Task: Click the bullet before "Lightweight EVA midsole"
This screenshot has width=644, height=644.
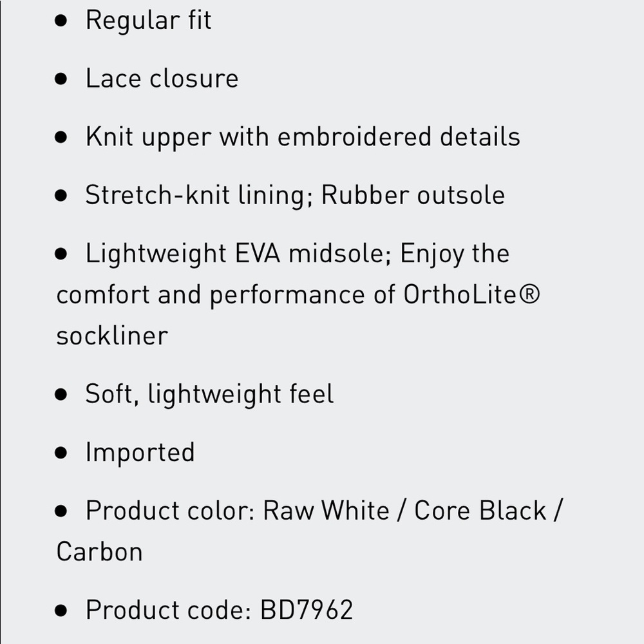Action: [61, 254]
